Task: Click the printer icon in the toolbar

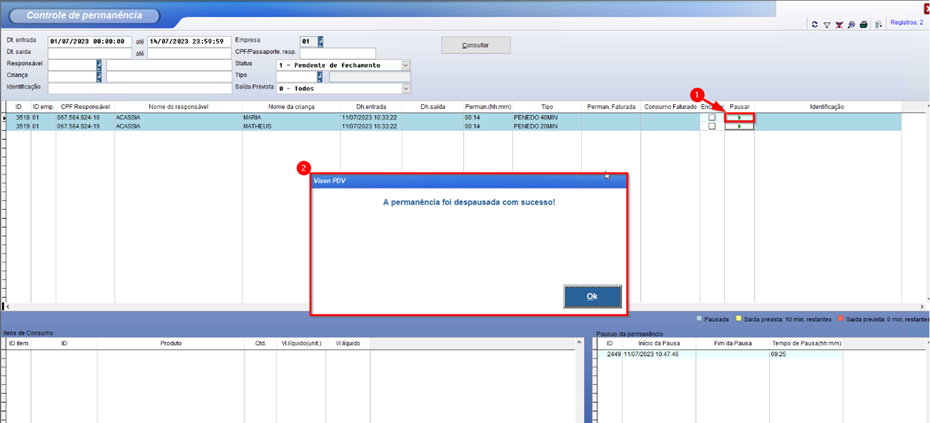Action: 863,25
